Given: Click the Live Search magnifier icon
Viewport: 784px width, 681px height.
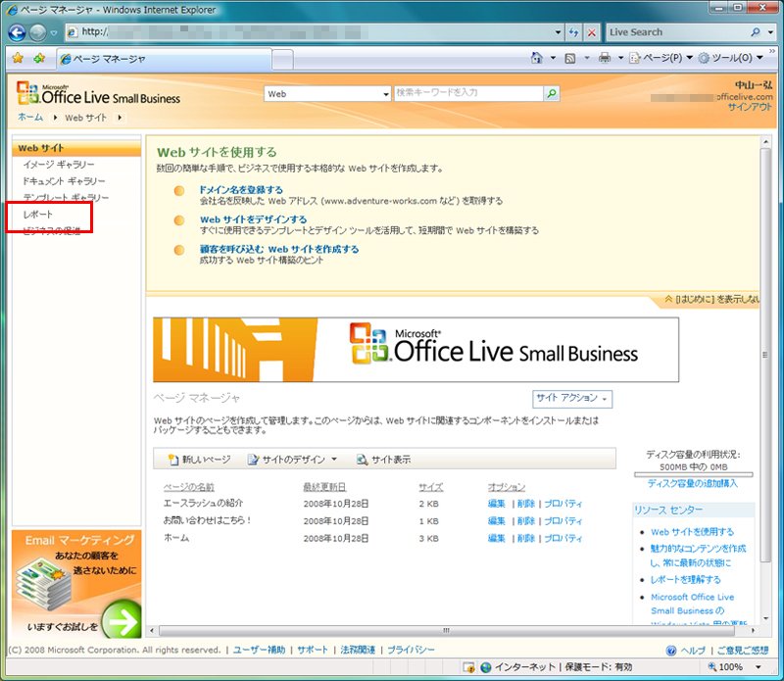Looking at the screenshot, I should click(x=755, y=32).
